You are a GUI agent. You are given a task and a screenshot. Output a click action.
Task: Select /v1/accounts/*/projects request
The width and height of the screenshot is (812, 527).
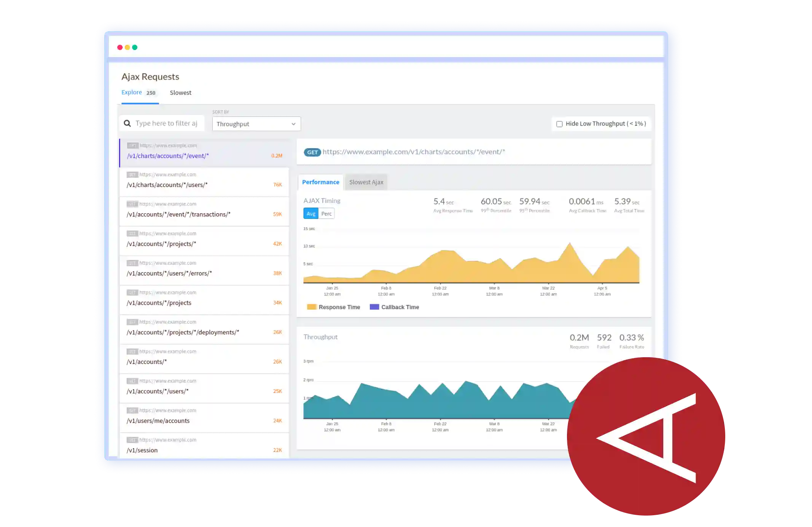204,300
